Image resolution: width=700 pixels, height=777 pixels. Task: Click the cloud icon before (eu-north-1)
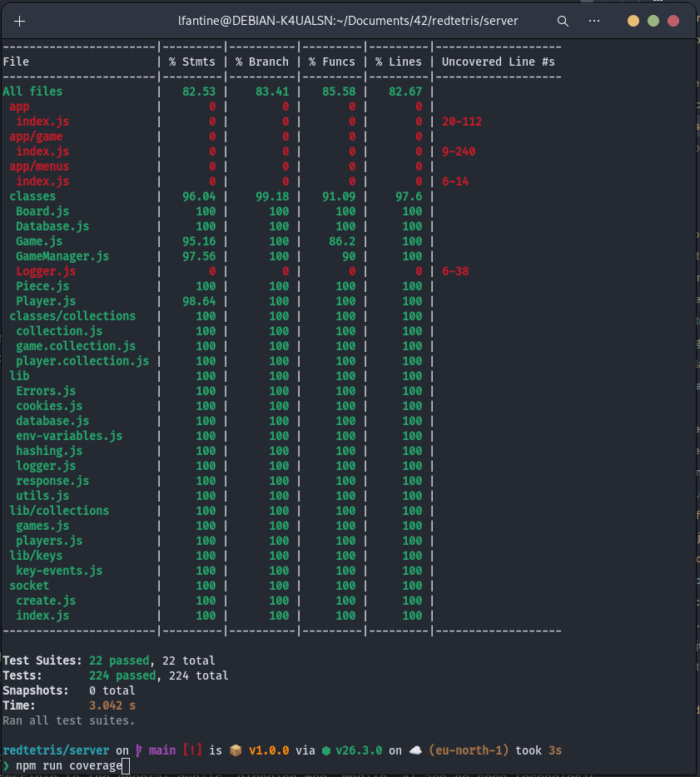tap(415, 750)
